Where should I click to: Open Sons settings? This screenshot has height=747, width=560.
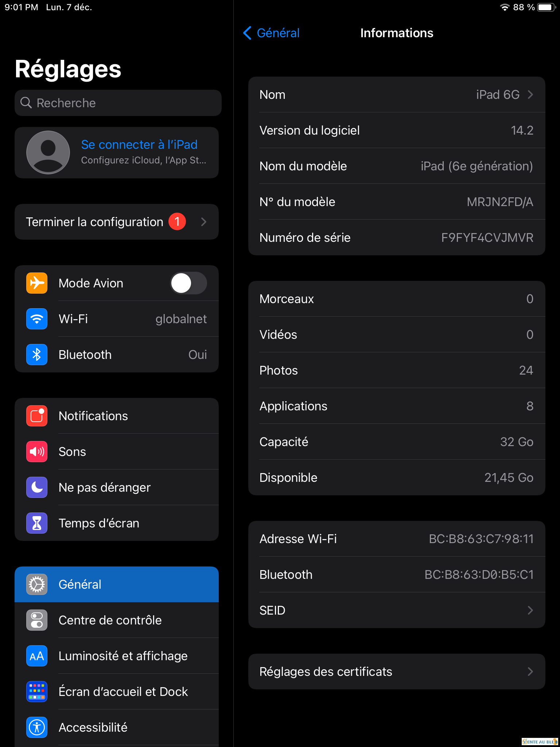(x=117, y=452)
